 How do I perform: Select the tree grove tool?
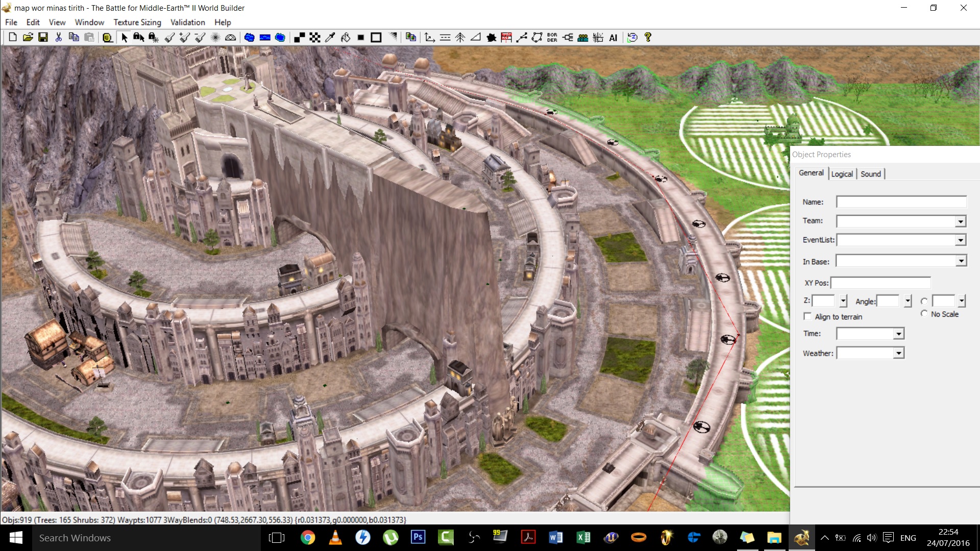(x=460, y=37)
